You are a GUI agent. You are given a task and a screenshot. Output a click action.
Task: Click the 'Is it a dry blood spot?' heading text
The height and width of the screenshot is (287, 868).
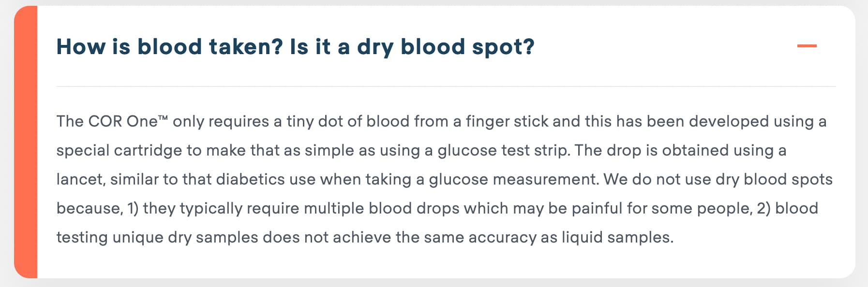[412, 47]
